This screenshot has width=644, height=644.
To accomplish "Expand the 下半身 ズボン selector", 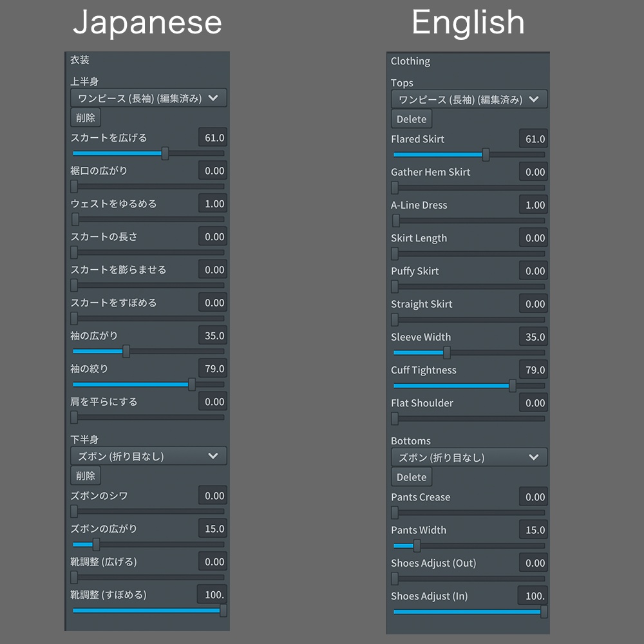I will (x=147, y=455).
